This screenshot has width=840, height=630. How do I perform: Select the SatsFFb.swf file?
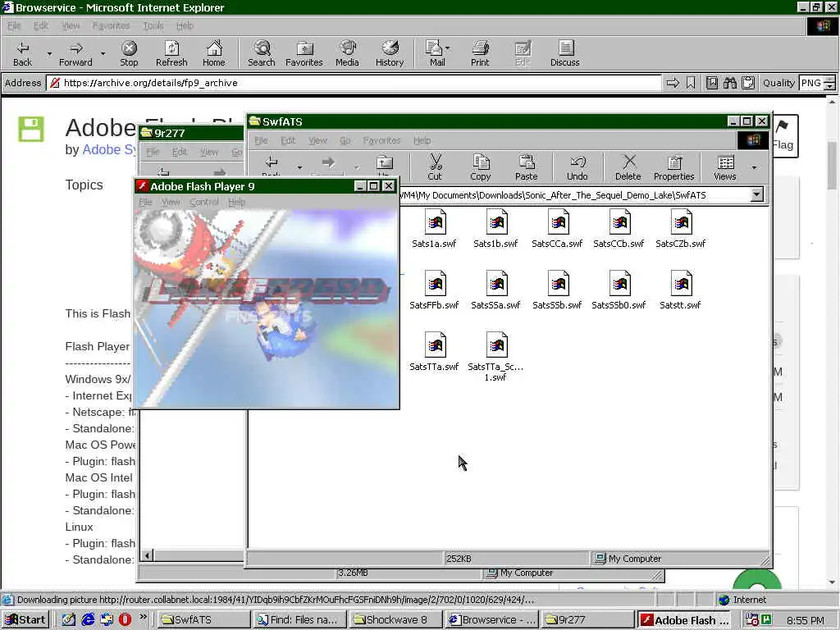435,290
